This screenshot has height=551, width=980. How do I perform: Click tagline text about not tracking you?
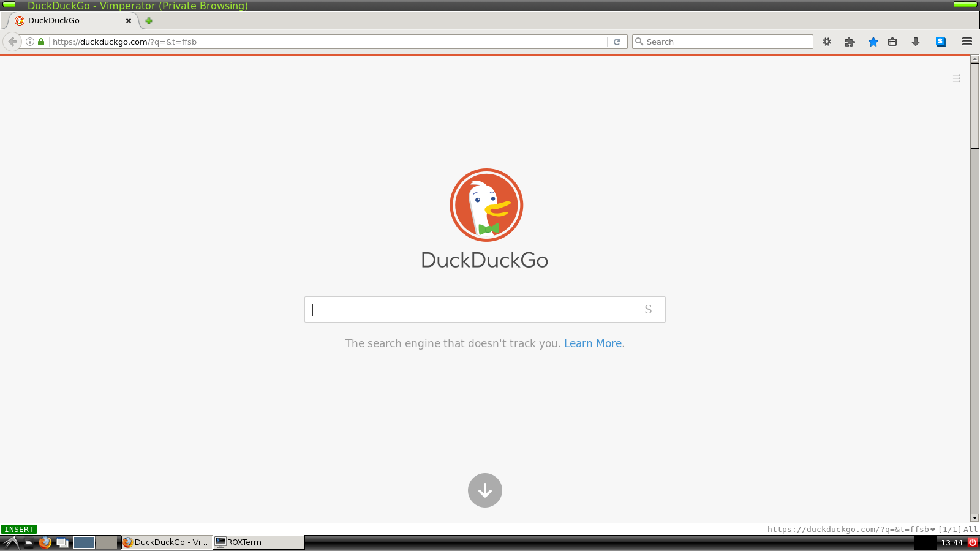[453, 343]
